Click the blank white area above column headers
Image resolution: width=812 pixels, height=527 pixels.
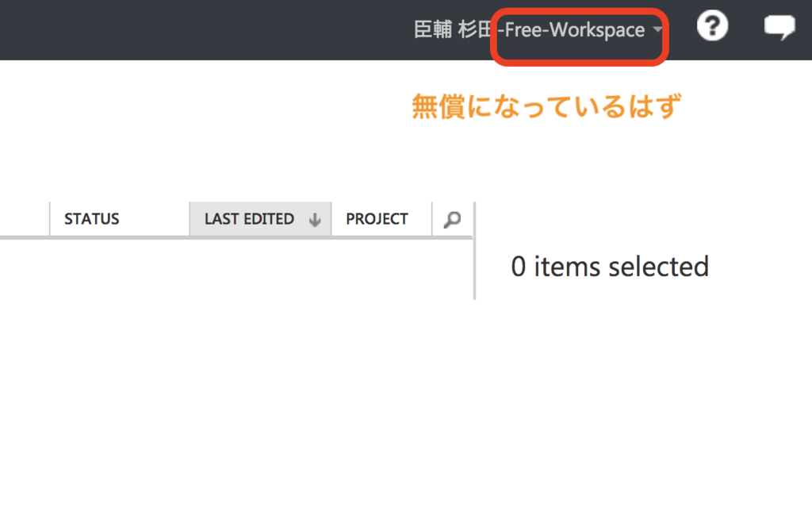207,131
